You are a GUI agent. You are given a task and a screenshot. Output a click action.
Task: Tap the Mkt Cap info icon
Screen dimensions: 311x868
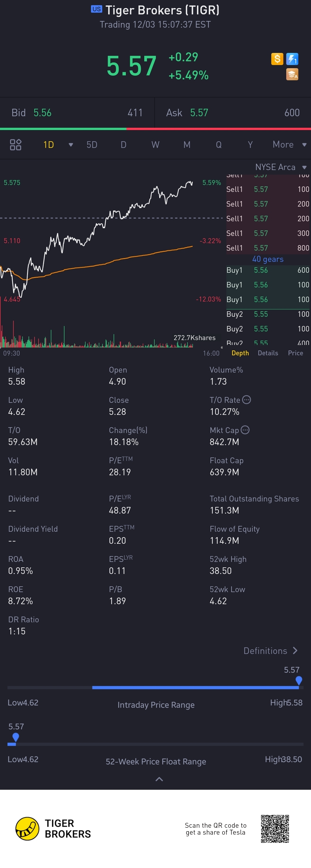245,430
